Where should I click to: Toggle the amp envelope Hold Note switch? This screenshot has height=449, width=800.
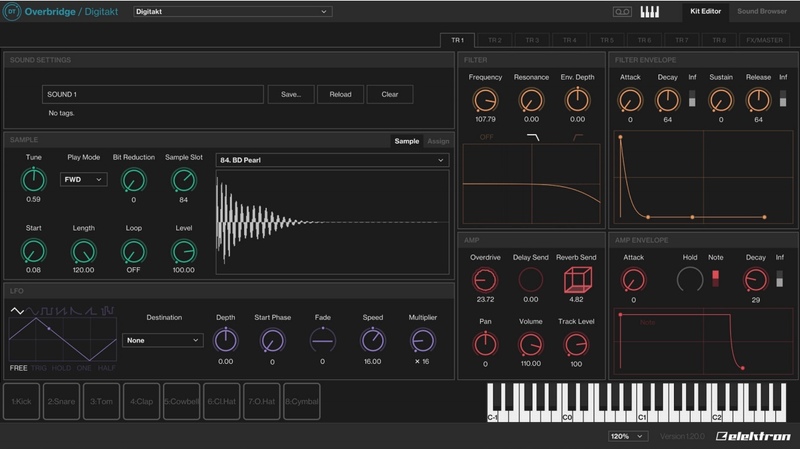[714, 278]
